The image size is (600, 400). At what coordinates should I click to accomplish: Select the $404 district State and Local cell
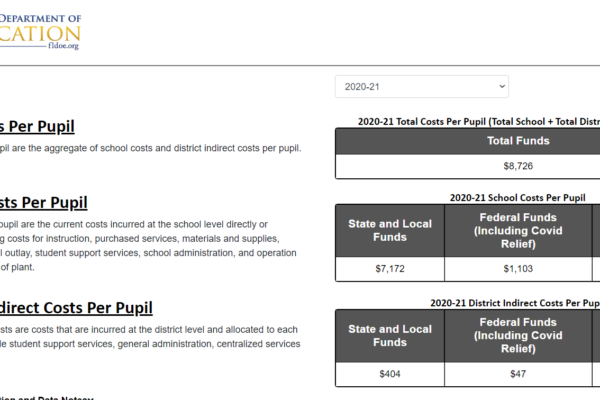click(x=390, y=374)
